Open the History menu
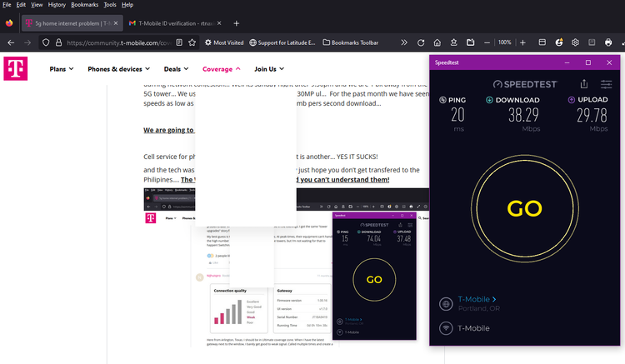 [x=57, y=5]
